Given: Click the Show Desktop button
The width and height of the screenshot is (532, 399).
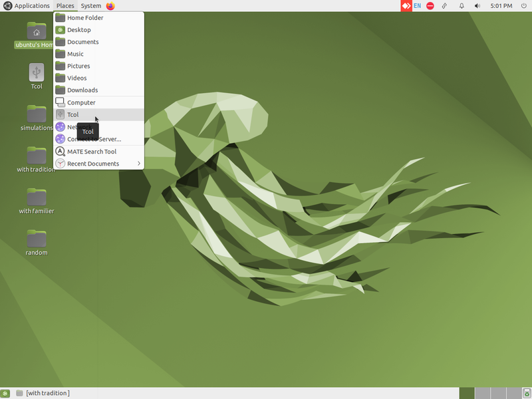Looking at the screenshot, I should point(5,393).
